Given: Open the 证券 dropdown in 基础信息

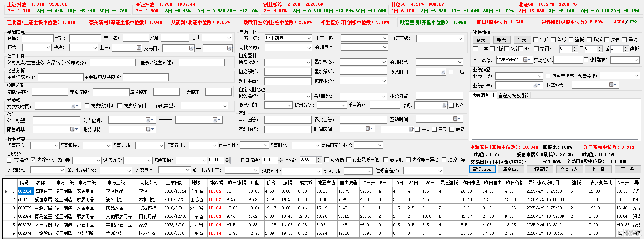Looking at the screenshot, I should point(48,48).
